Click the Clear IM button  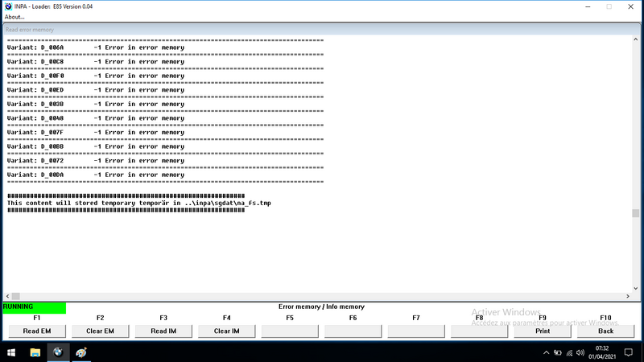coord(227,331)
